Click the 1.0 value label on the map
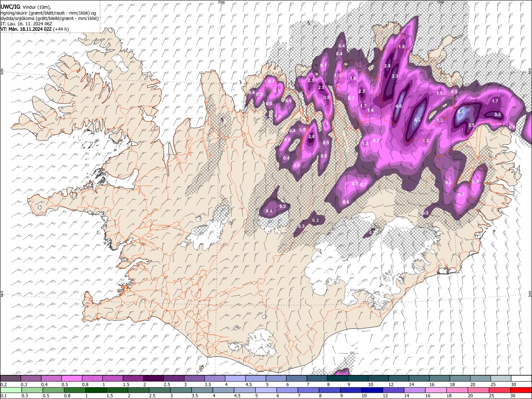 click(x=278, y=117)
